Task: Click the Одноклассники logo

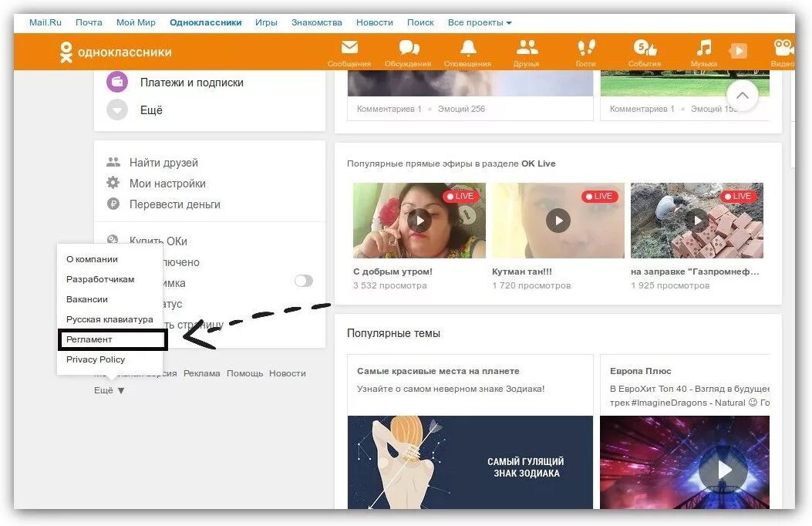Action: point(116,52)
